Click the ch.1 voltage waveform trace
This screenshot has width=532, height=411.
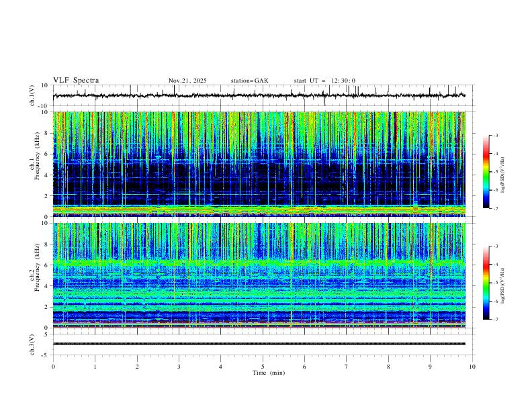click(259, 95)
